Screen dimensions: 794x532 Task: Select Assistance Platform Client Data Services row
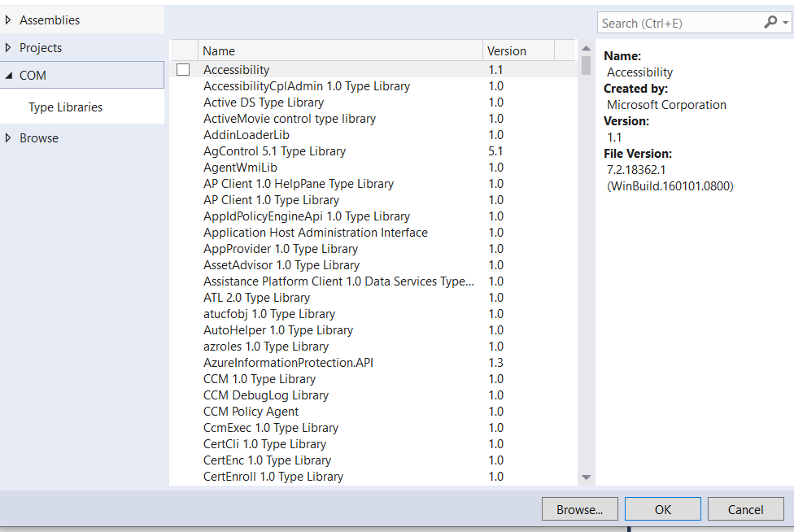pyautogui.click(x=373, y=281)
